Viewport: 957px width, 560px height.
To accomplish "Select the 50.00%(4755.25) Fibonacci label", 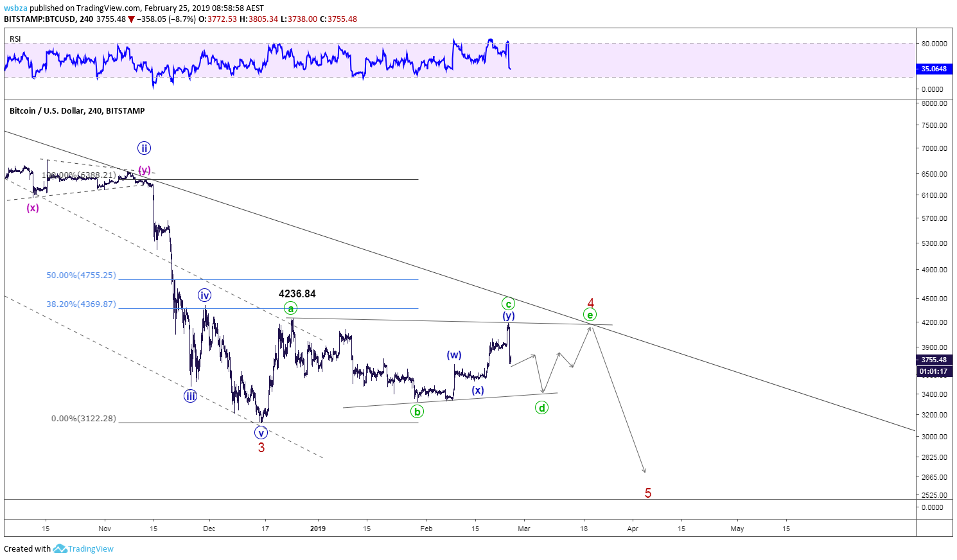I will [81, 276].
